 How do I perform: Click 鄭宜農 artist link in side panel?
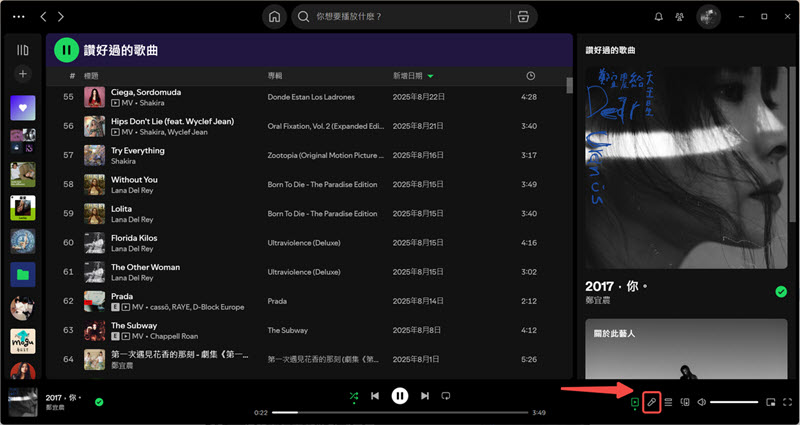point(597,301)
